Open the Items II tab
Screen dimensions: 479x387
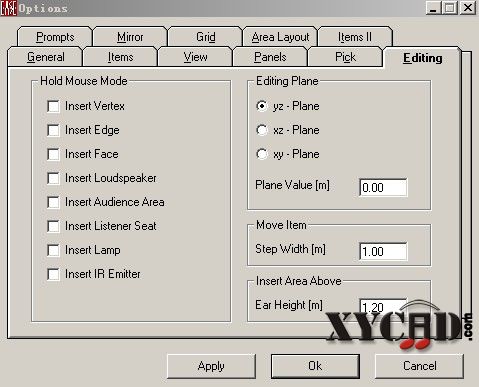pyautogui.click(x=355, y=37)
